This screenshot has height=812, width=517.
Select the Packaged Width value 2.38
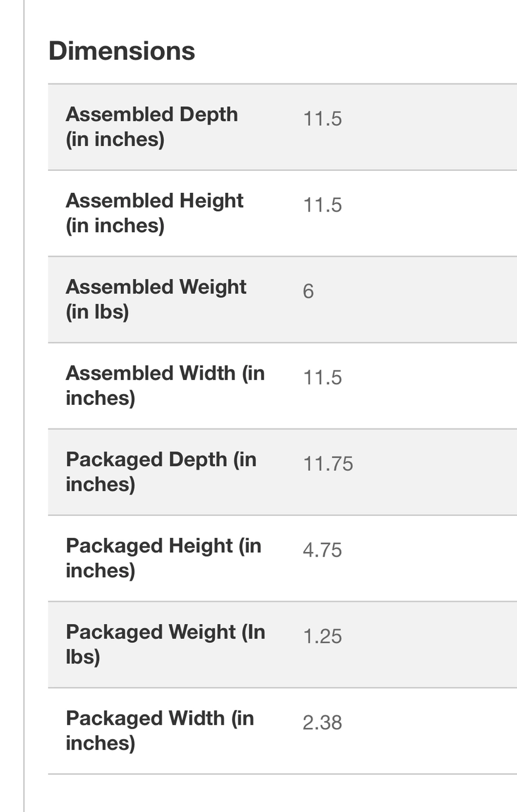pos(322,722)
